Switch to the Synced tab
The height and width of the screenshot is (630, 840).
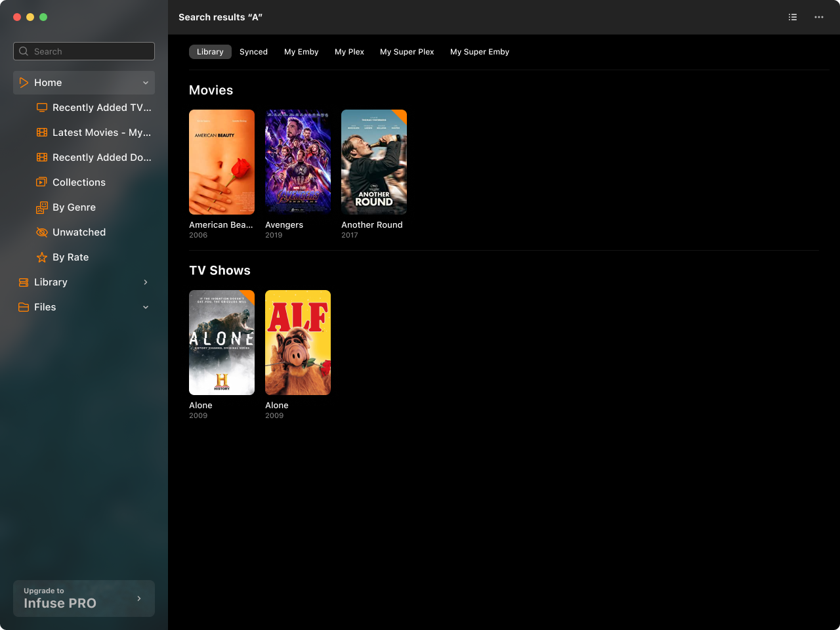(x=253, y=52)
